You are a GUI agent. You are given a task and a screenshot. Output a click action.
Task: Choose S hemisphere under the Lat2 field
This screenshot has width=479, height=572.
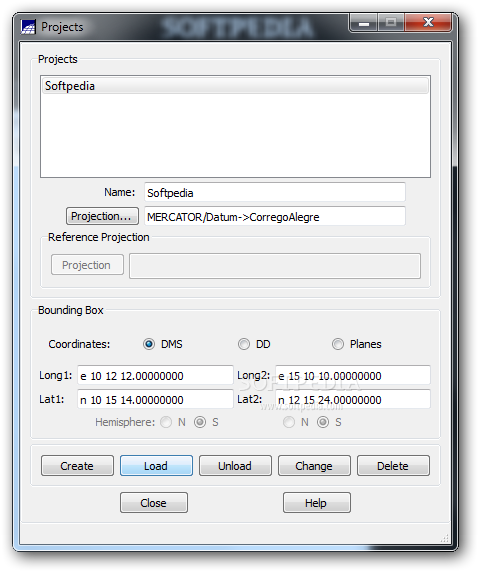tap(323, 422)
